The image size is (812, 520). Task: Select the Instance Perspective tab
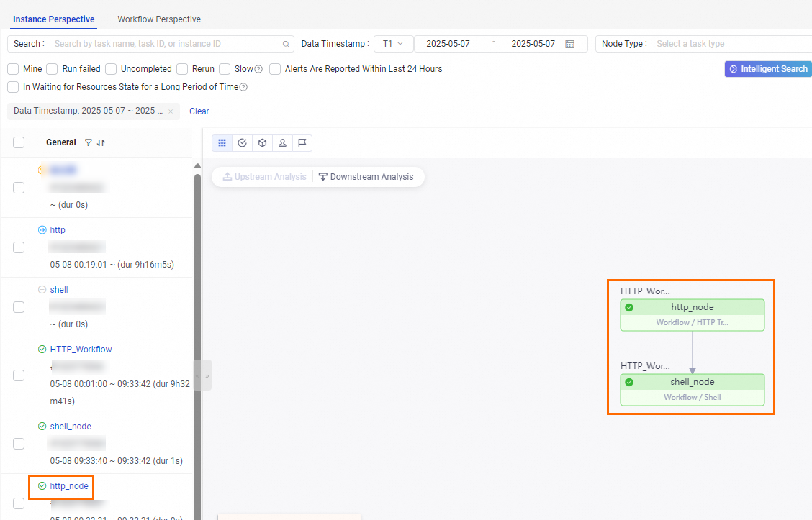pyautogui.click(x=54, y=19)
